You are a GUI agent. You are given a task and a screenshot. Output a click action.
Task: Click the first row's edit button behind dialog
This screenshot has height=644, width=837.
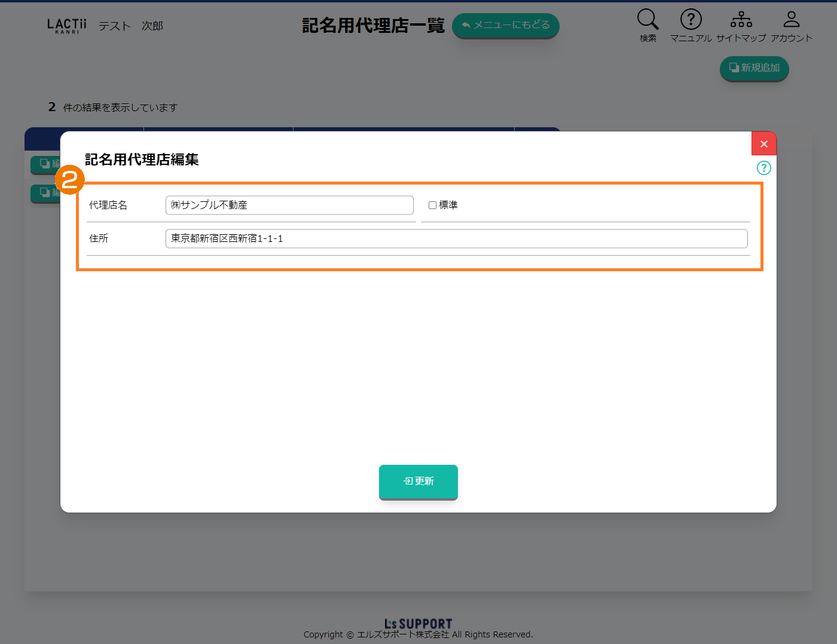tap(45, 164)
